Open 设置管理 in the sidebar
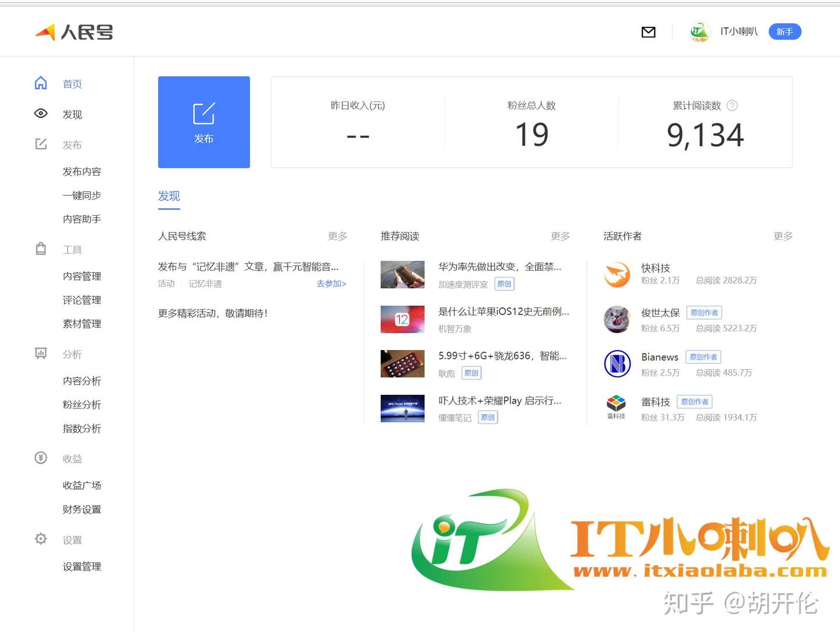 coord(82,566)
